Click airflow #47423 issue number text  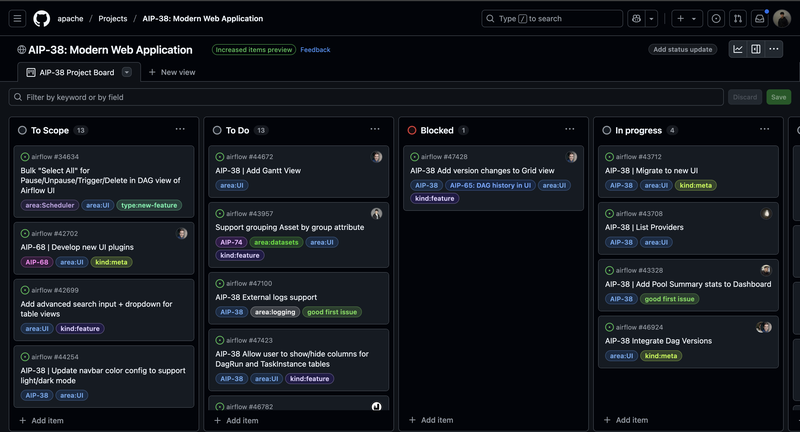tap(249, 340)
